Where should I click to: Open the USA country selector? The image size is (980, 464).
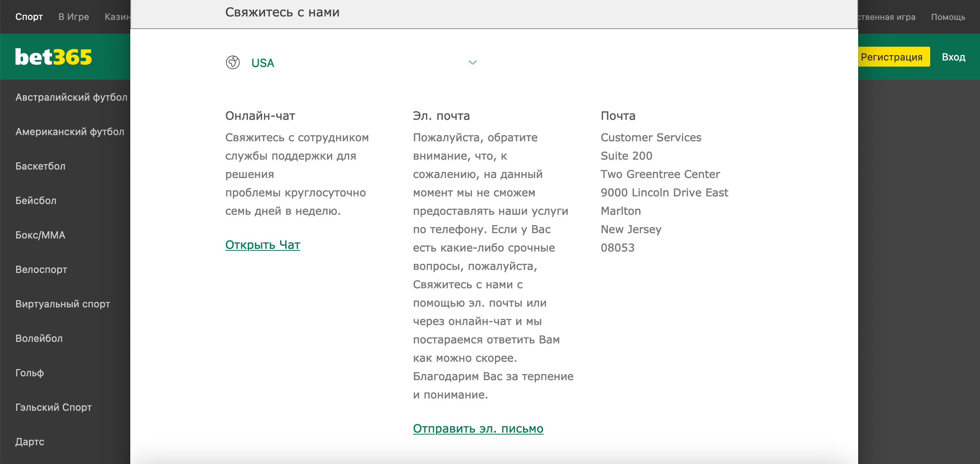(x=351, y=62)
